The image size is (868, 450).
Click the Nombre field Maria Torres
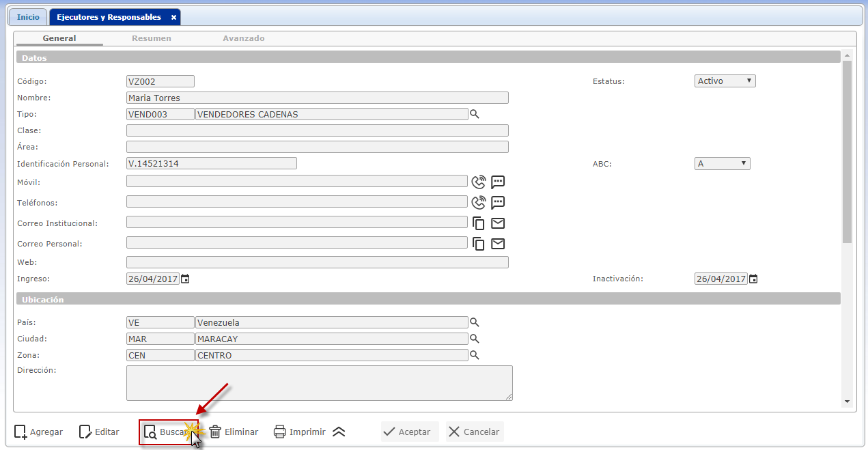point(318,98)
